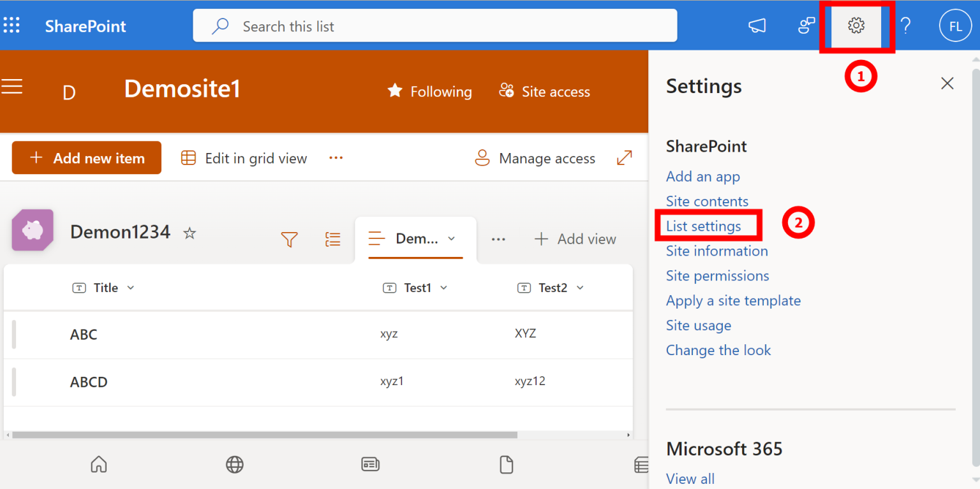Click Add new item
The width and height of the screenshot is (980, 489).
click(86, 157)
